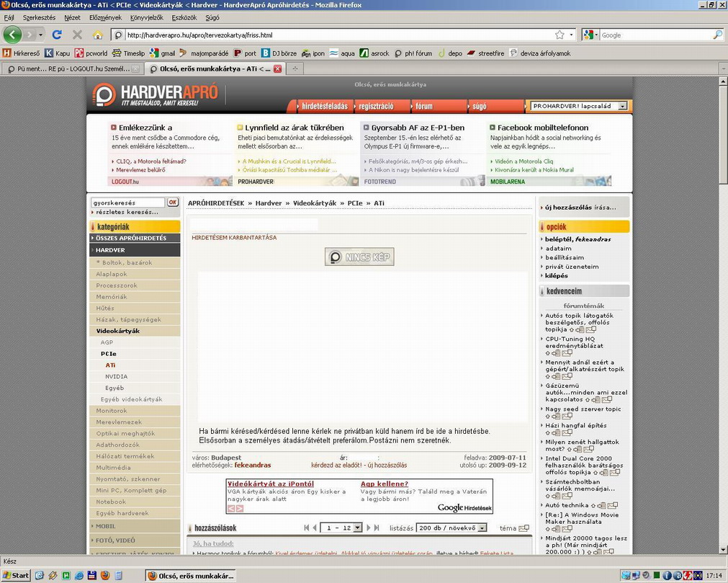728x583 pixels.
Task: Click the kilépés logout link
Action: (556, 275)
